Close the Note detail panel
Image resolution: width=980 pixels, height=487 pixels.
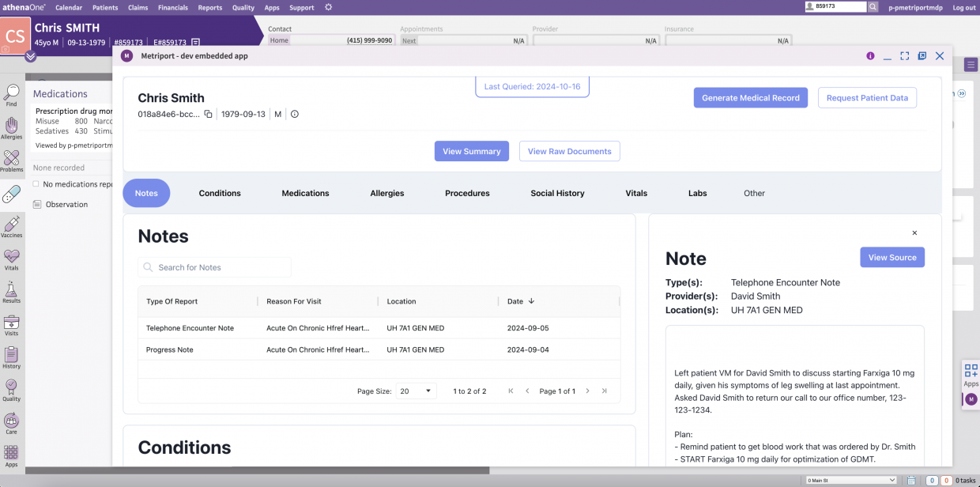(x=914, y=233)
